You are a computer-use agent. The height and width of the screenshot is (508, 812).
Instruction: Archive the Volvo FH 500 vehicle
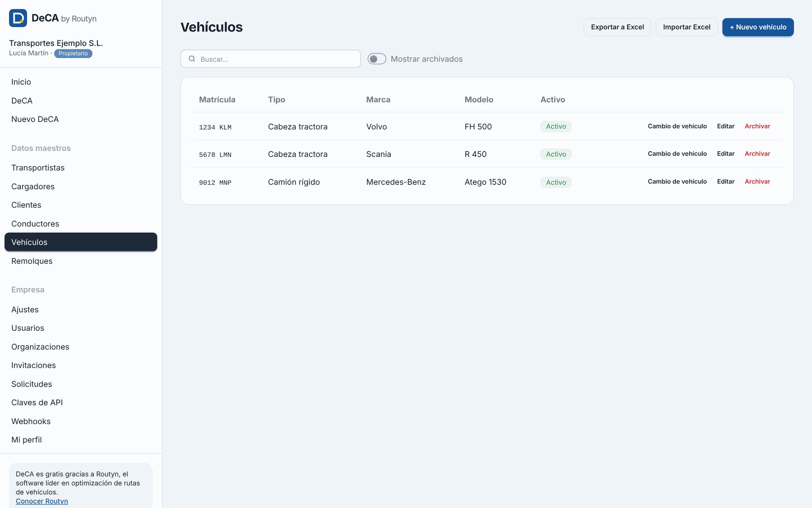pos(757,126)
